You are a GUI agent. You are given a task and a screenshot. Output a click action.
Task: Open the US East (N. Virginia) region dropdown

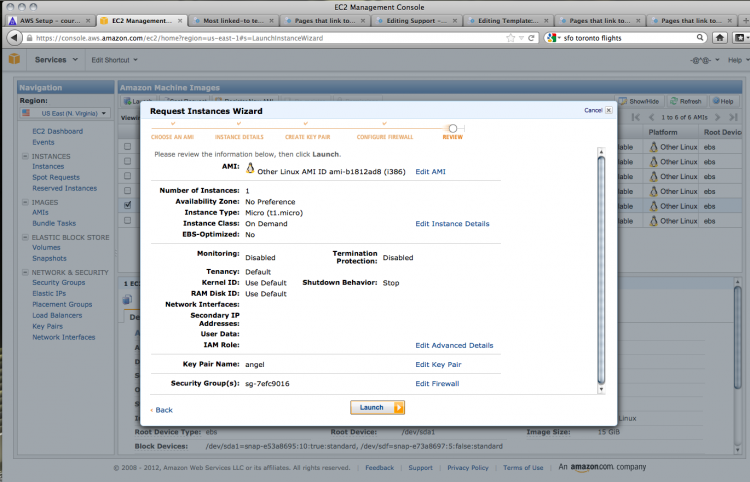[65, 113]
